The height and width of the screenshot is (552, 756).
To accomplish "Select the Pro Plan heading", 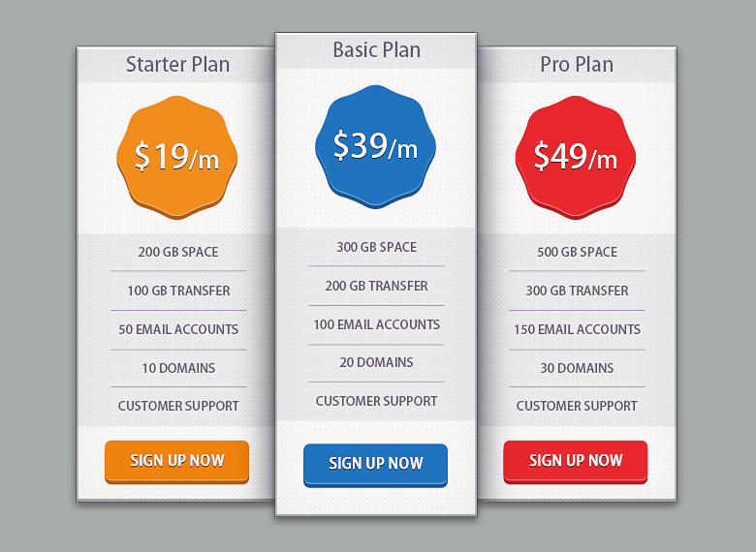I will pyautogui.click(x=577, y=65).
